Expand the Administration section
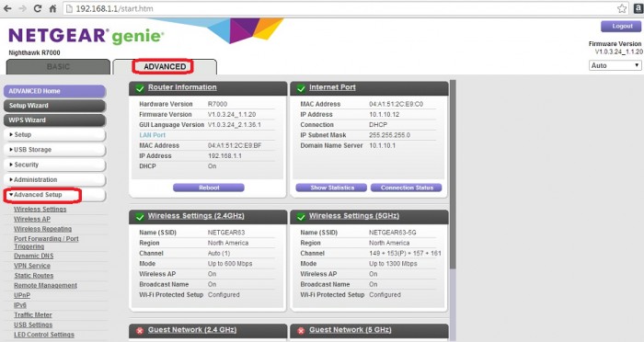 coord(54,180)
